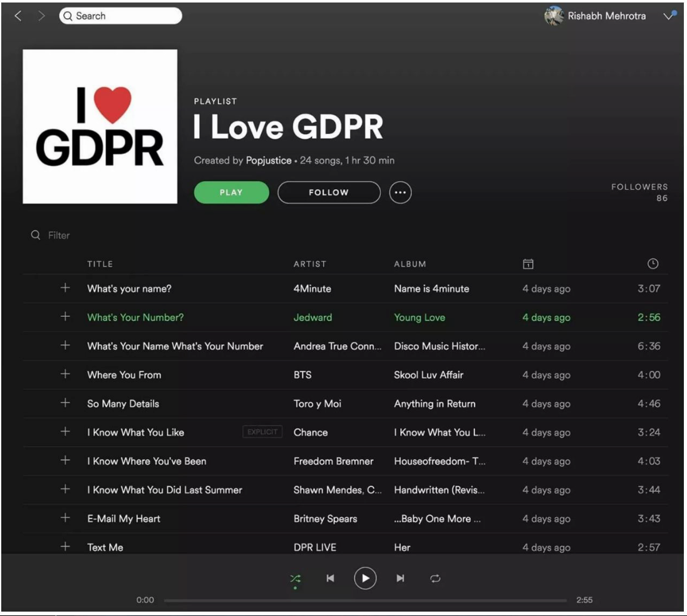687x616 pixels.
Task: Open album Young Love
Action: coord(420,317)
